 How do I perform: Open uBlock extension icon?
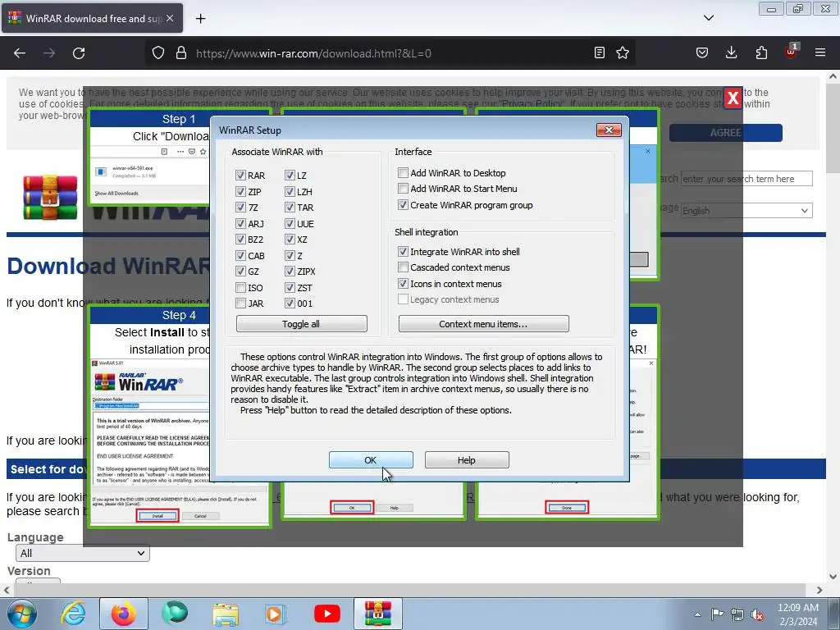pyautogui.click(x=792, y=52)
